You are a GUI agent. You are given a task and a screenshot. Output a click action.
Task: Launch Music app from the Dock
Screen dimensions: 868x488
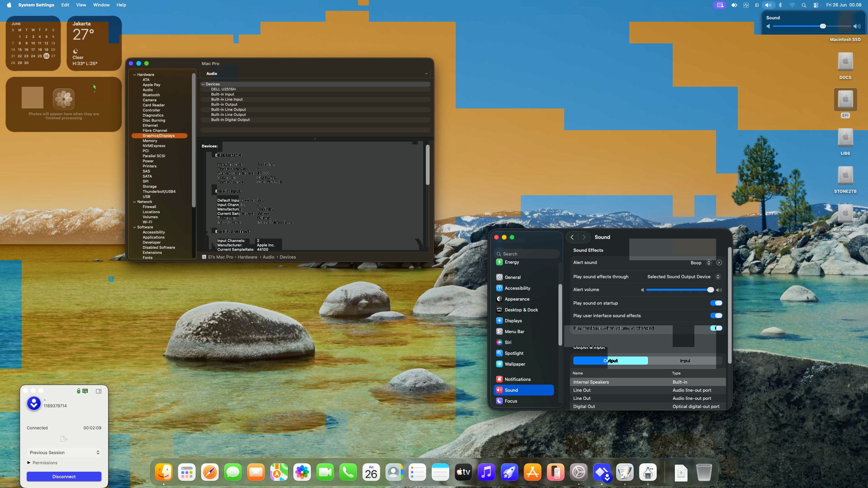click(x=487, y=472)
